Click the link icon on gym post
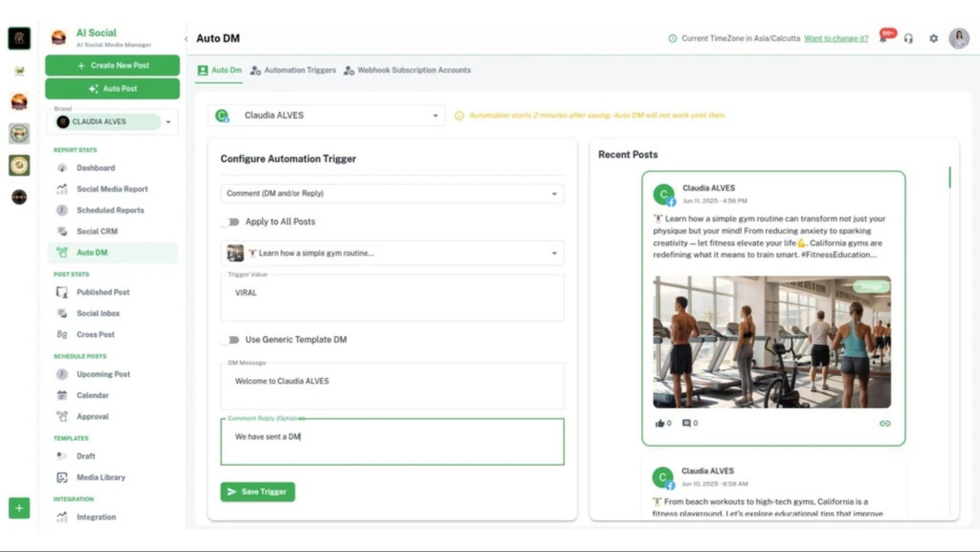Screen dimensions: 980x552 884,423
